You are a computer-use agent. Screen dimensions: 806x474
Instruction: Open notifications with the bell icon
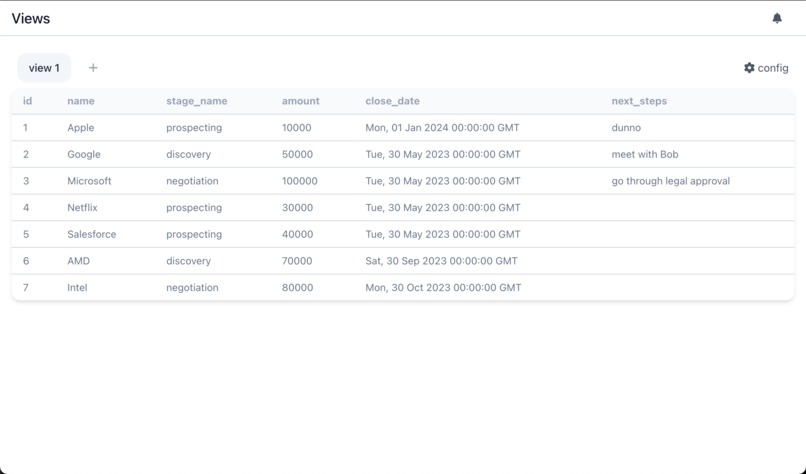click(x=777, y=18)
